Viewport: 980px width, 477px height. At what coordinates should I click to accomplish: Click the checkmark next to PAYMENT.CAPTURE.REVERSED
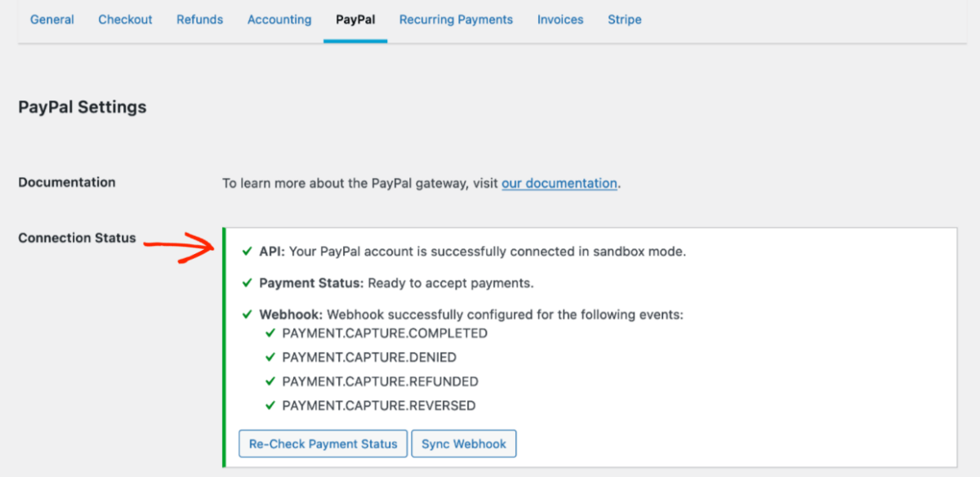269,405
